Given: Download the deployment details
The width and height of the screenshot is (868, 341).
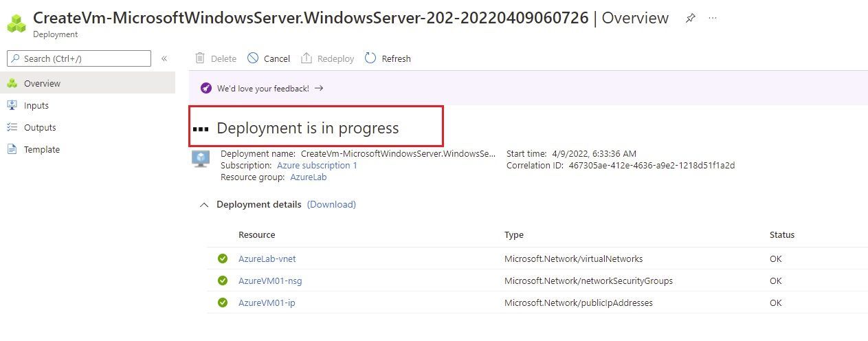Looking at the screenshot, I should click(331, 204).
